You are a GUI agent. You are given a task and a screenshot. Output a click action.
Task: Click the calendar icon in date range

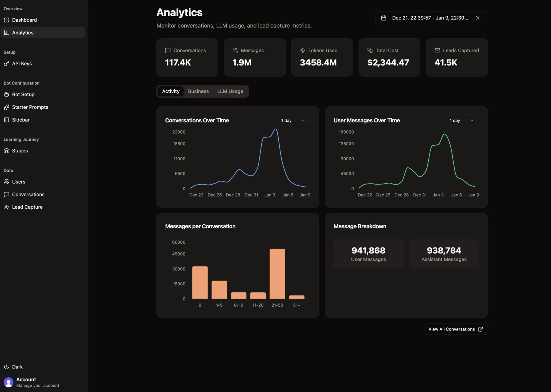pos(384,18)
